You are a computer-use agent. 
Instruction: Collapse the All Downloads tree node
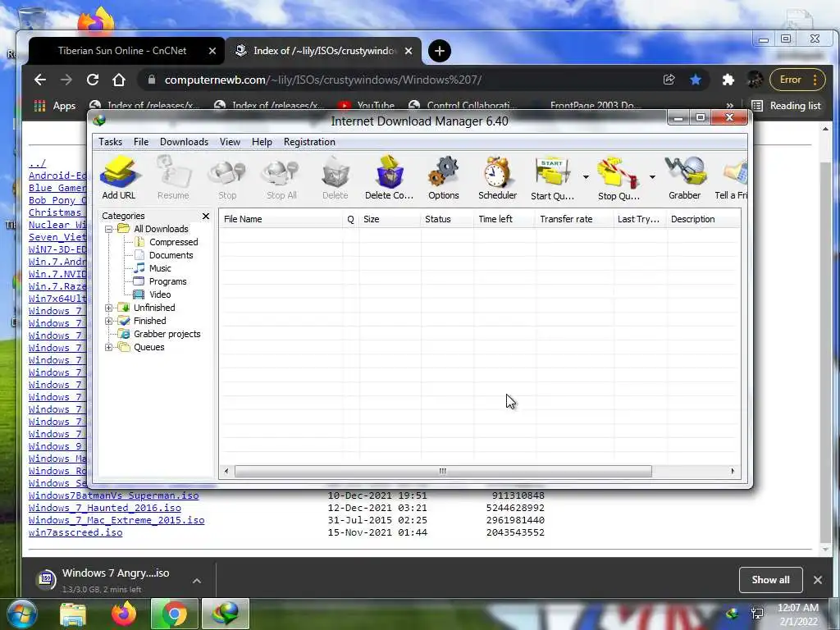click(109, 230)
